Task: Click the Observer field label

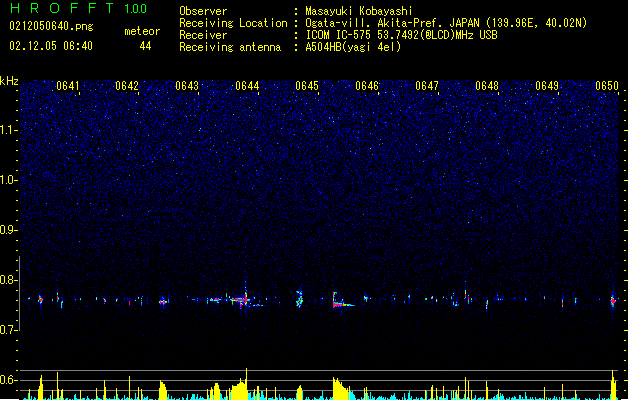Action: point(203,11)
